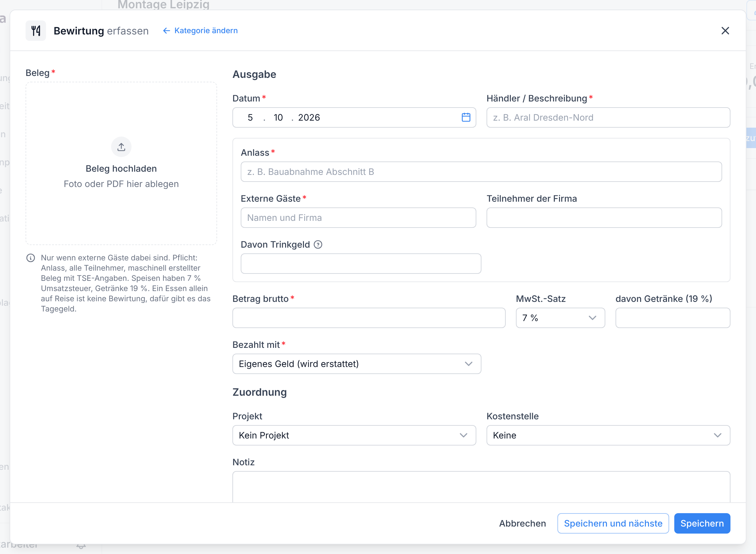Open the MwSt.-Satz dropdown

pos(560,318)
